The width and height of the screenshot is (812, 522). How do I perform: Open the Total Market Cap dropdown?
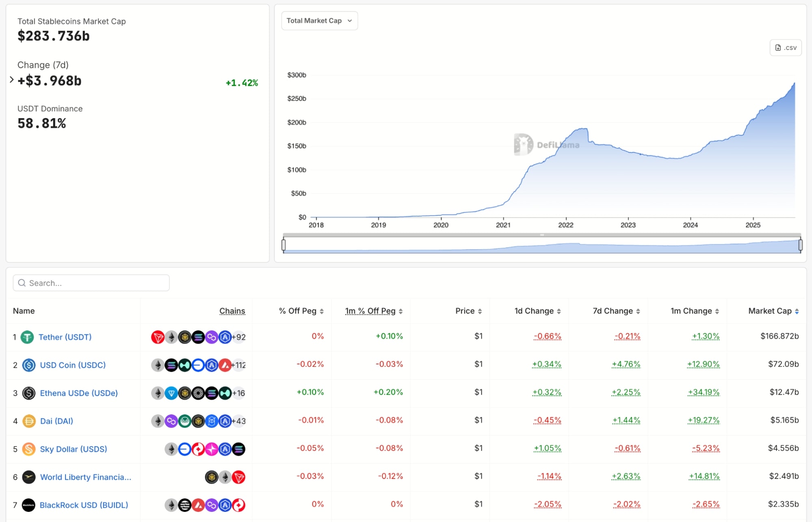click(320, 21)
